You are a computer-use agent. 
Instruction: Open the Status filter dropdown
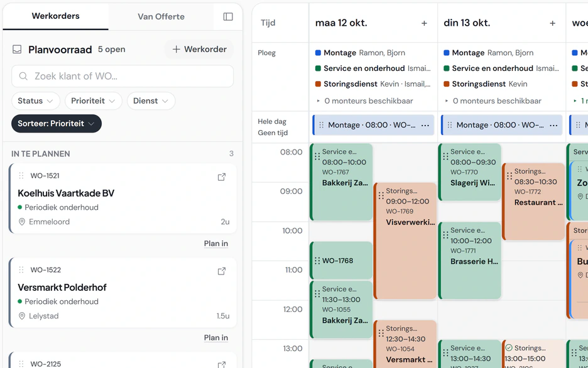(x=35, y=101)
